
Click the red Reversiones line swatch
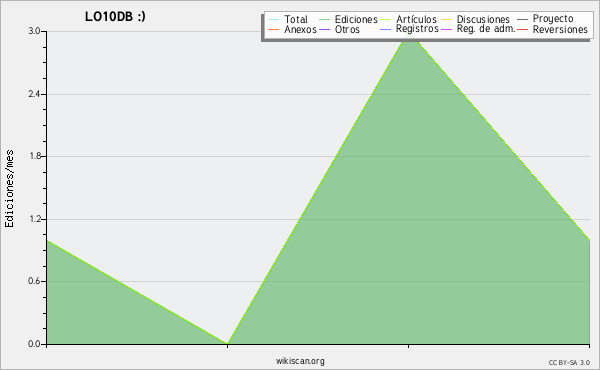click(x=522, y=29)
